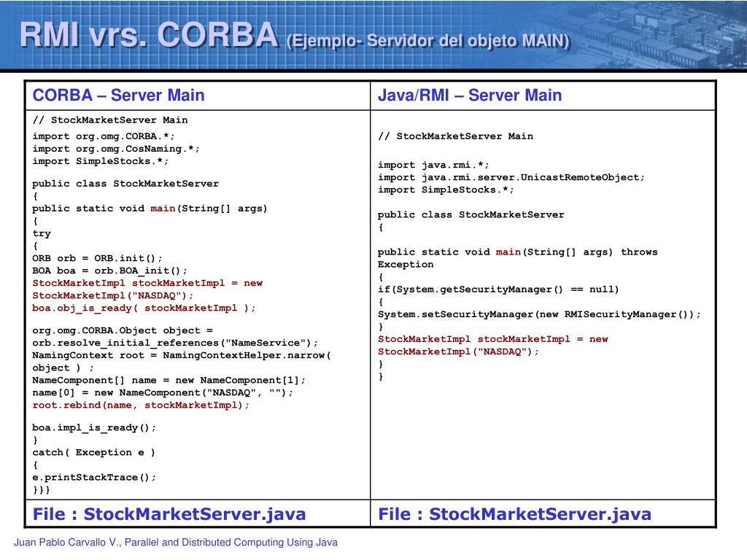Image resolution: width=747 pixels, height=560 pixels.
Task: Click "Exception" line under throws in RMI column
Action: (406, 264)
